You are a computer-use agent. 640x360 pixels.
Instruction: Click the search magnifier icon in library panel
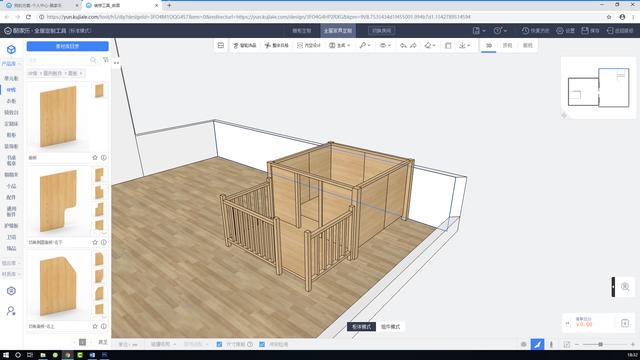click(x=93, y=60)
